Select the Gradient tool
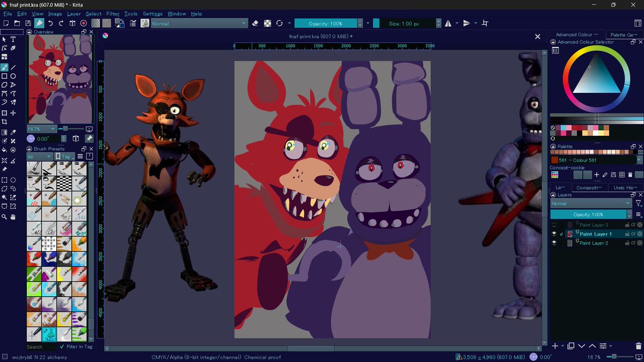Viewport: 644px width, 362px height. 4,132
